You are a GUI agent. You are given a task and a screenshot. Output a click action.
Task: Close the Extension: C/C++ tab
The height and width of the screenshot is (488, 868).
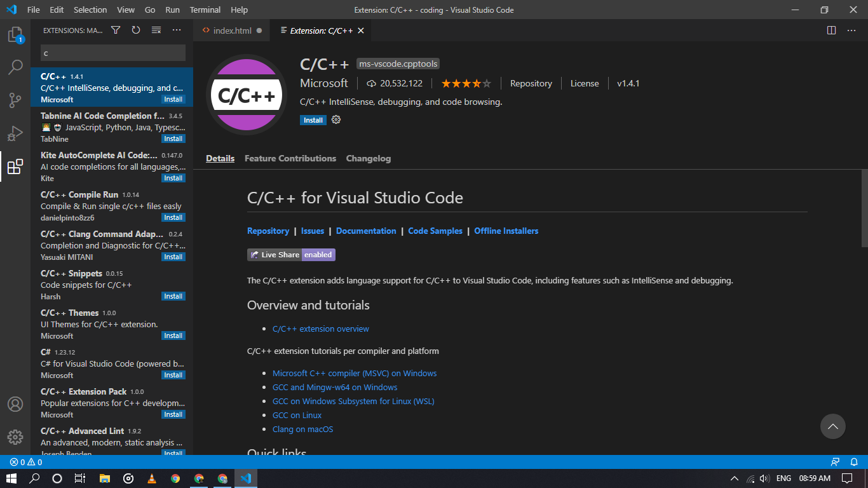361,30
